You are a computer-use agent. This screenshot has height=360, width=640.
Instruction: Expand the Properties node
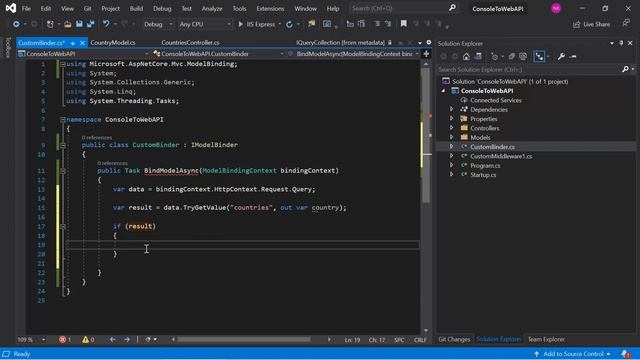451,119
